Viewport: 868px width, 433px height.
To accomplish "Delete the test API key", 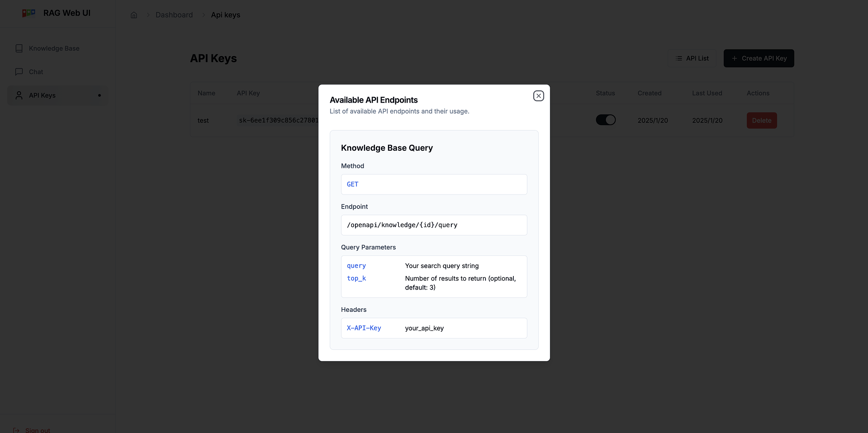I will click(x=762, y=120).
